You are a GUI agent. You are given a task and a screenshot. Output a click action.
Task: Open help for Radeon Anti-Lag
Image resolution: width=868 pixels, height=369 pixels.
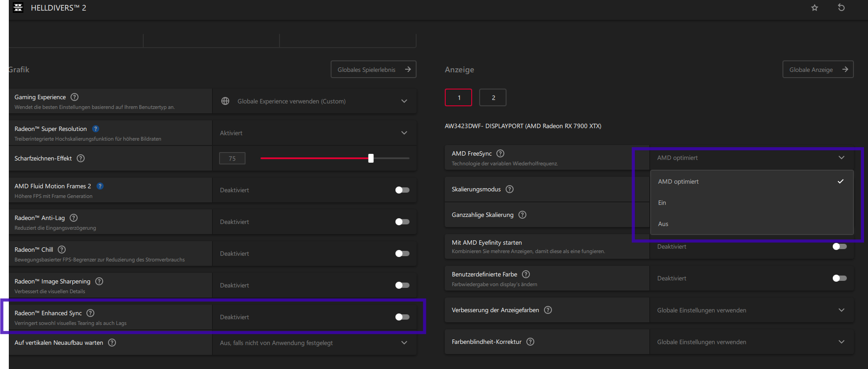[x=74, y=218]
